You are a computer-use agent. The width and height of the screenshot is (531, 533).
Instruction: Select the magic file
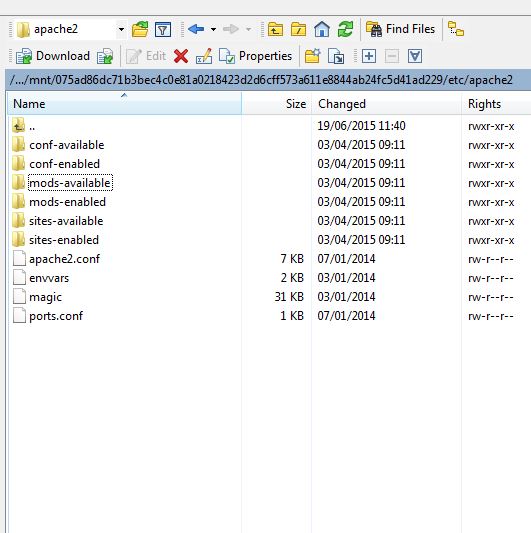point(46,297)
